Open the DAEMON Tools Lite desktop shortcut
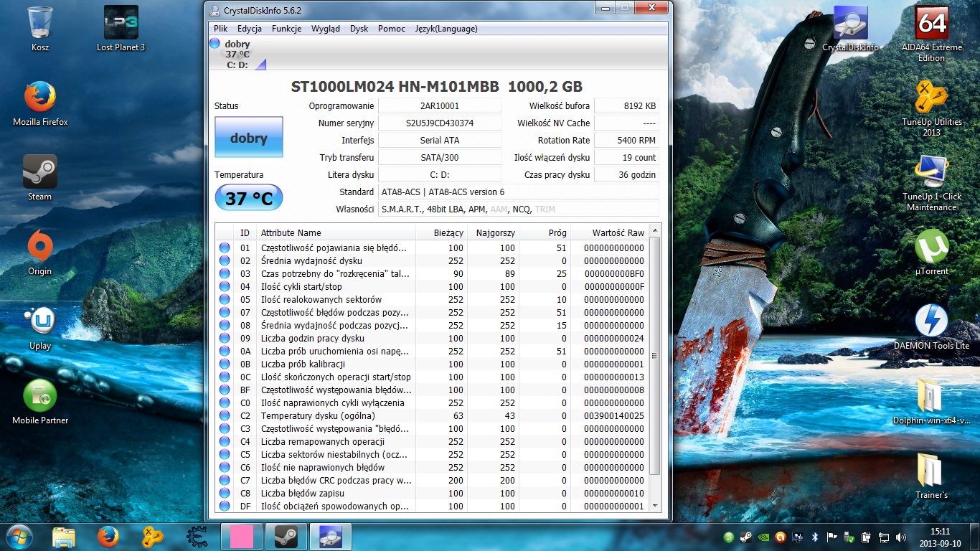 [x=932, y=327]
